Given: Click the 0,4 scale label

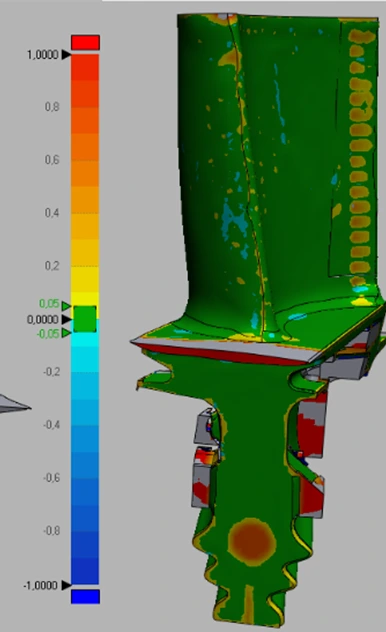Looking at the screenshot, I should (52, 213).
